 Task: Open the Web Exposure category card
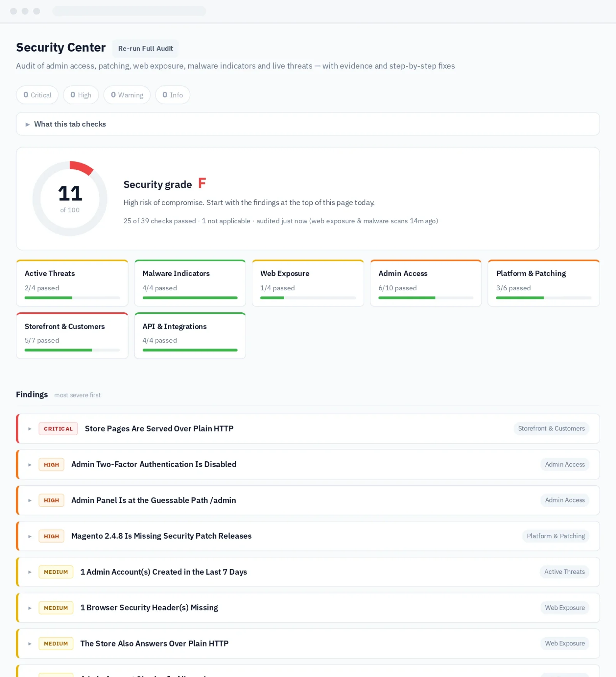point(308,283)
